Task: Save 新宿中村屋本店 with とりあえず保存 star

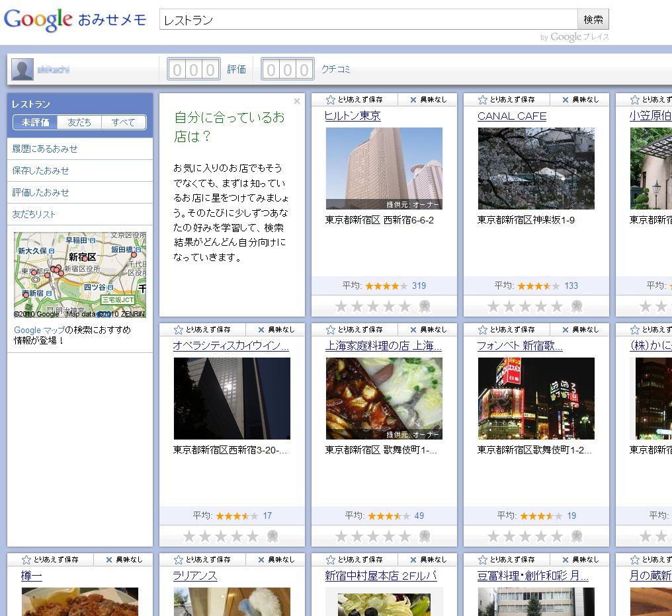Action: pyautogui.click(x=355, y=559)
